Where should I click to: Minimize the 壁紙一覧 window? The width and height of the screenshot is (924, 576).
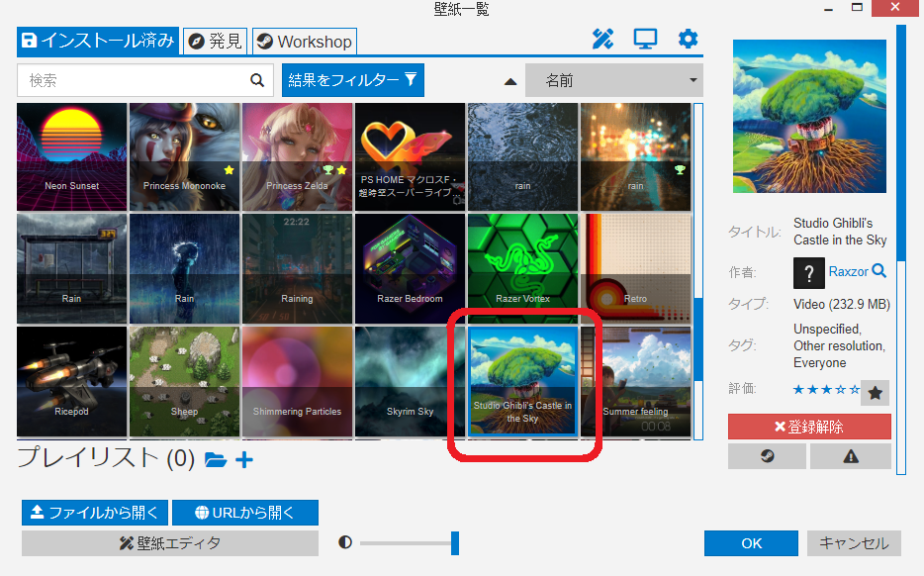pyautogui.click(x=829, y=8)
